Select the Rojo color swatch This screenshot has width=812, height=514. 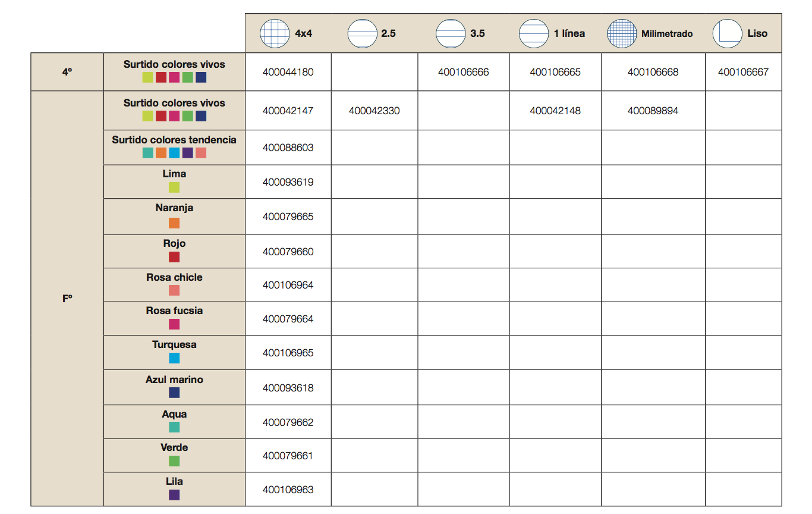pos(174,257)
